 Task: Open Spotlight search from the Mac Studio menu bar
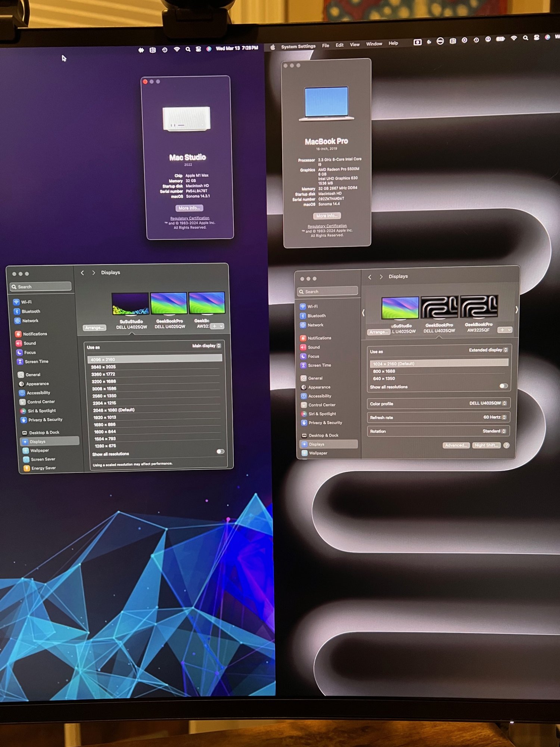click(188, 49)
